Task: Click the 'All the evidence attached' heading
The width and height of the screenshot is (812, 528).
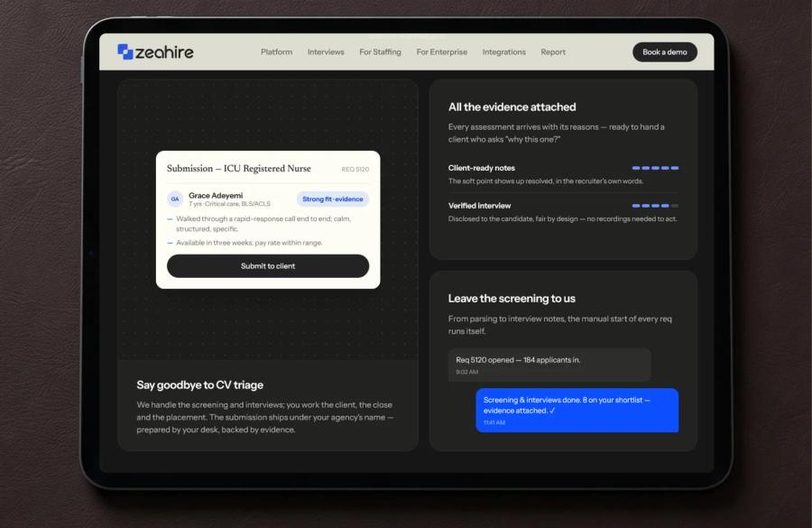Action: (x=512, y=107)
